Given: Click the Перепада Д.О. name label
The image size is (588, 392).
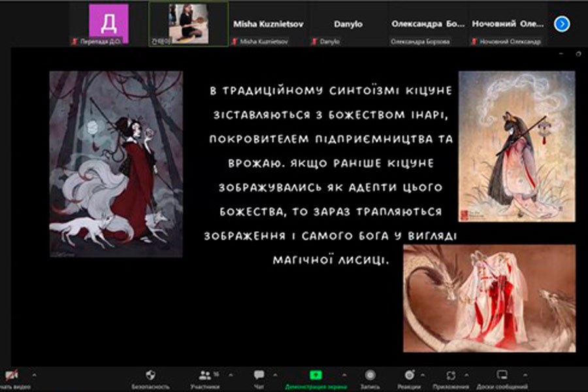Looking at the screenshot, I should click(101, 41).
